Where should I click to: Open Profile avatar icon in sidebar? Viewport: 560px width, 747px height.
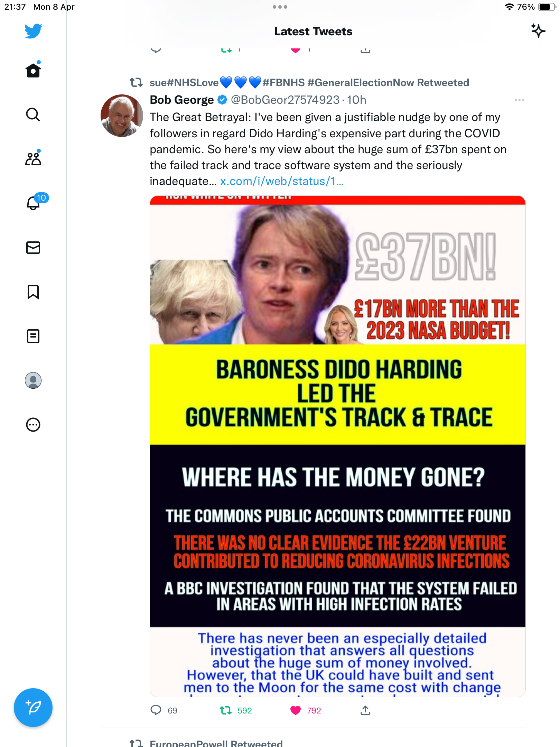[x=33, y=380]
